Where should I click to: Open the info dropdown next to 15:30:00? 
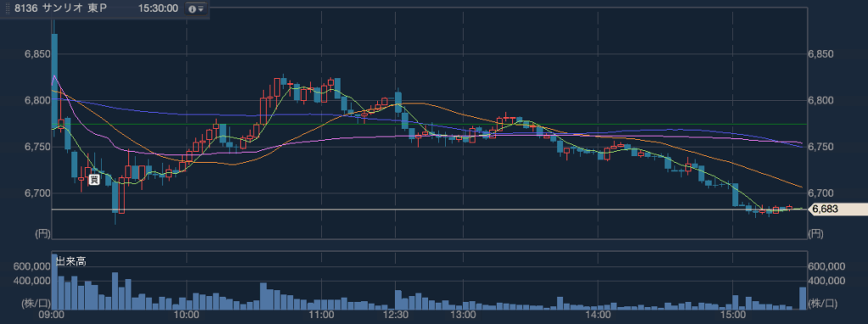195,8
